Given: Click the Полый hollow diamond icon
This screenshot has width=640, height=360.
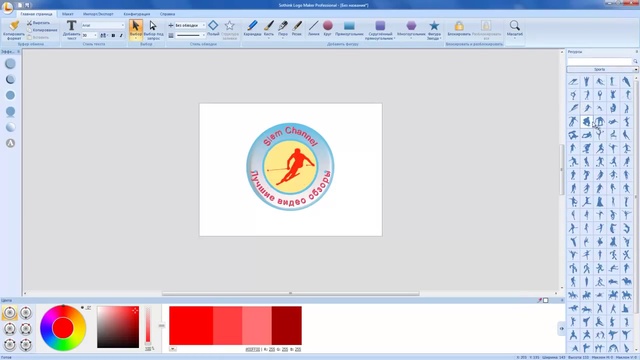Looking at the screenshot, I should (213, 25).
